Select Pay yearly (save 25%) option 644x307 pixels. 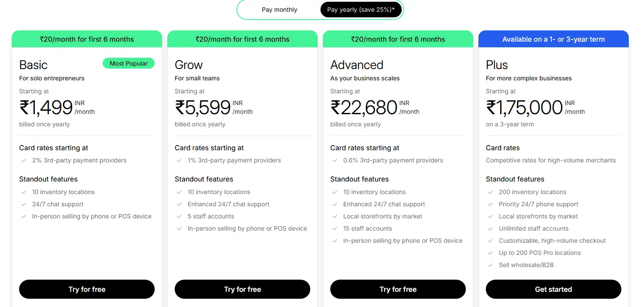tap(361, 10)
